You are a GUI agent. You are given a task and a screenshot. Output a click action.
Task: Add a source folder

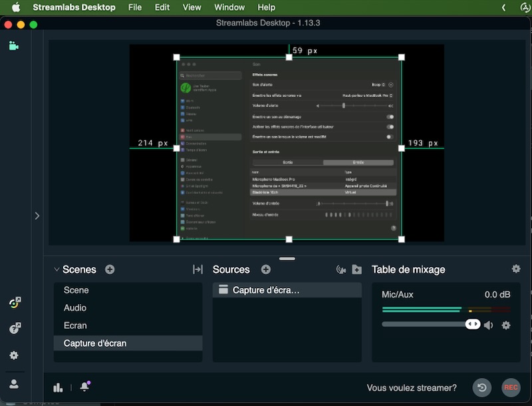[357, 270]
